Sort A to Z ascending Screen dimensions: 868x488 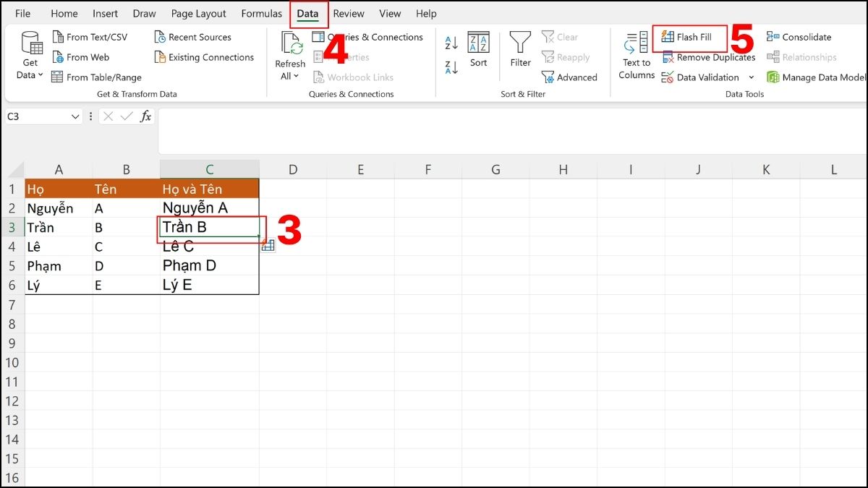point(451,43)
